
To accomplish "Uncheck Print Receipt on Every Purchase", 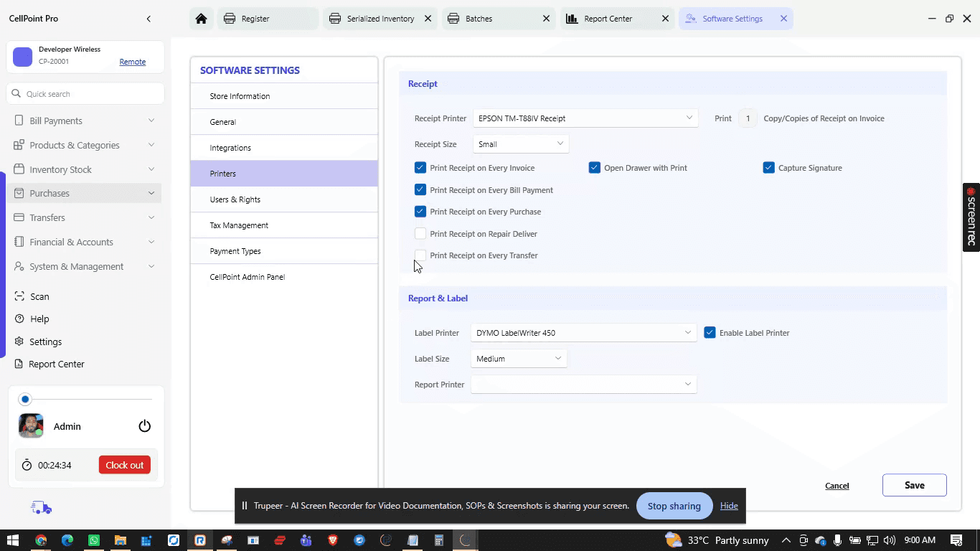I will point(420,212).
